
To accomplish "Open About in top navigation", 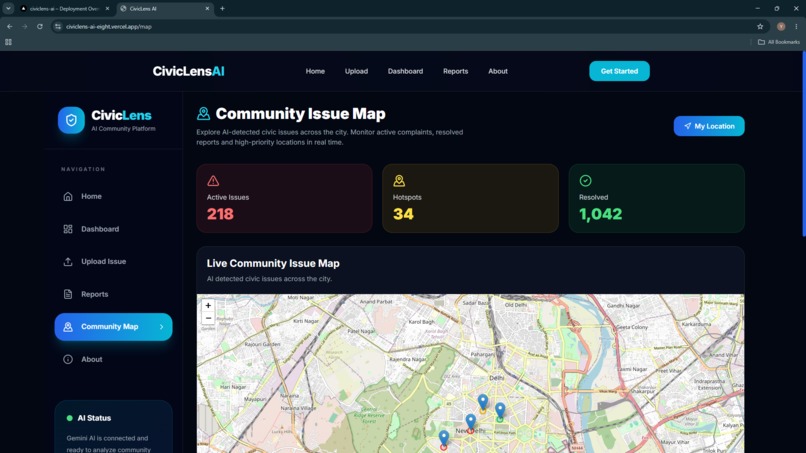I will 498,71.
